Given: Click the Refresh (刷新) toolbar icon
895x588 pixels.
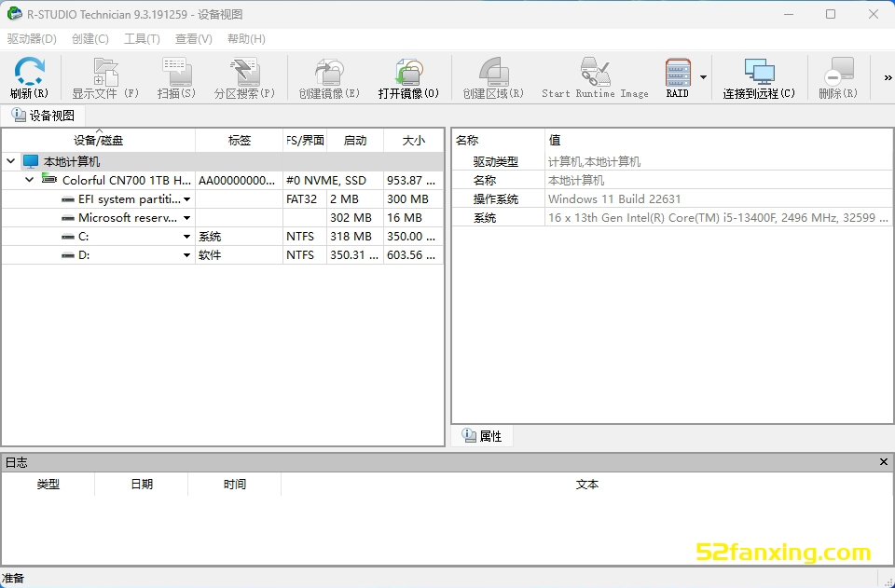Looking at the screenshot, I should 29,72.
